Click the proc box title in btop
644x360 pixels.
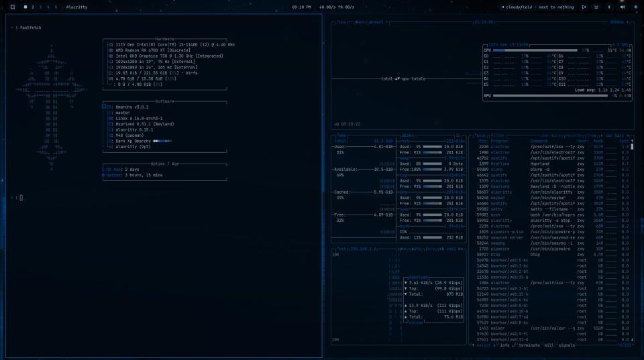click(x=480, y=135)
